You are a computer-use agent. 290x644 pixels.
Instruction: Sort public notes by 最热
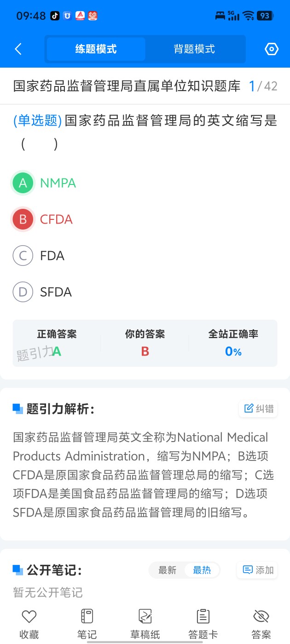(202, 570)
